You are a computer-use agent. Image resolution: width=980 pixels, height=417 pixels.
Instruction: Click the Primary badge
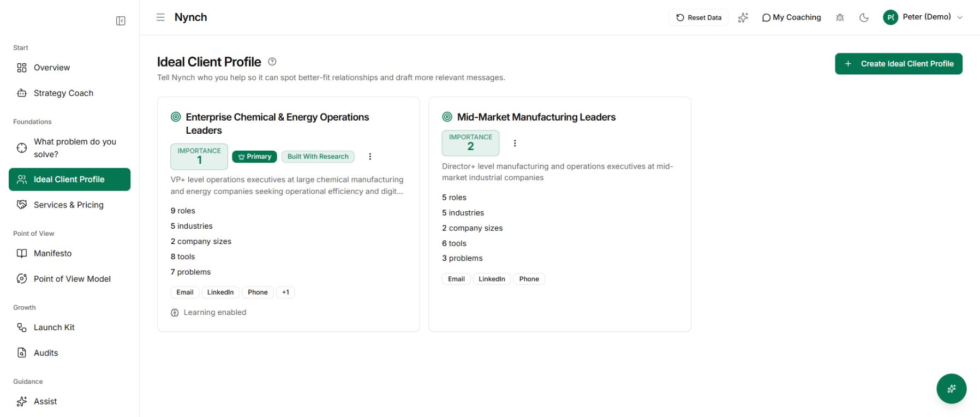[x=254, y=157]
